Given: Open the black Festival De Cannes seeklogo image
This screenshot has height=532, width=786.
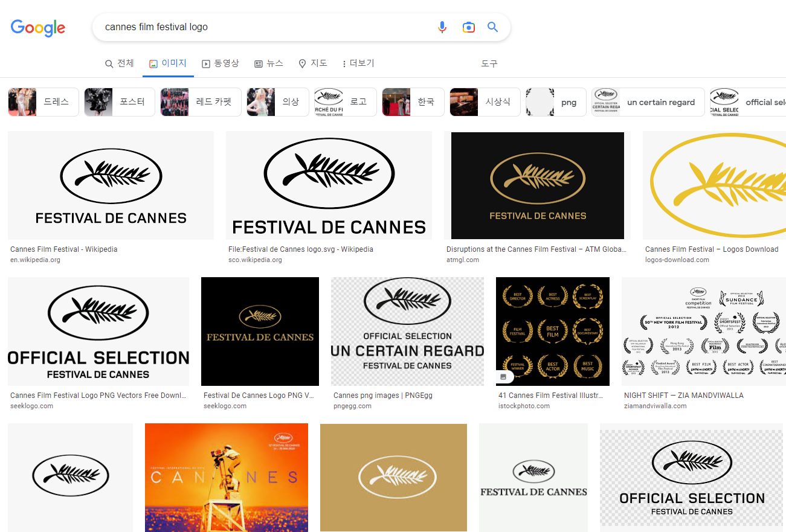Looking at the screenshot, I should 260,332.
